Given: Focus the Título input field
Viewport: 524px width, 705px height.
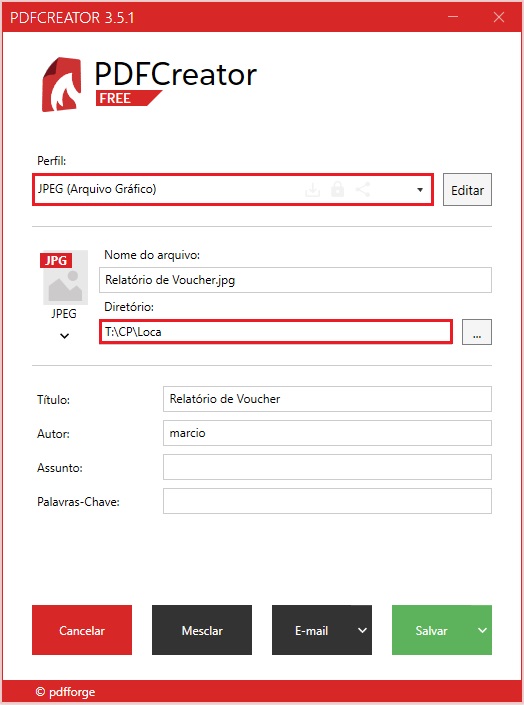Looking at the screenshot, I should coord(327,399).
